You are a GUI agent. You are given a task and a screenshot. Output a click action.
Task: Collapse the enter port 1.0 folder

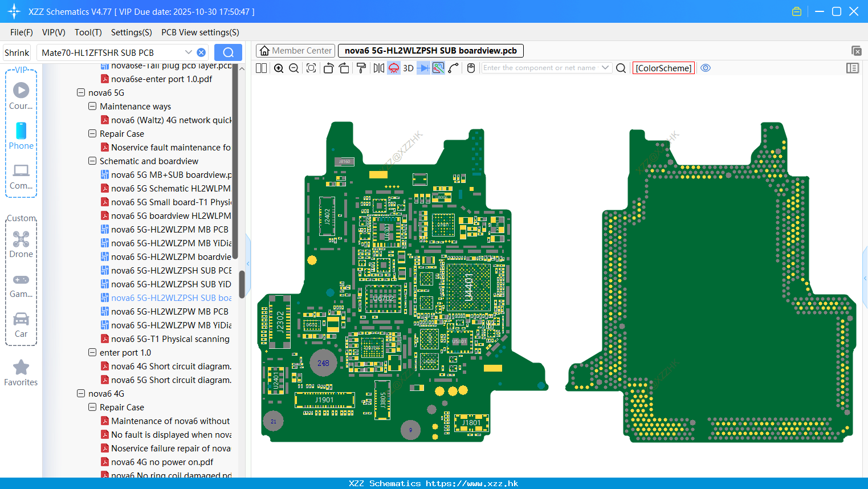(x=92, y=352)
